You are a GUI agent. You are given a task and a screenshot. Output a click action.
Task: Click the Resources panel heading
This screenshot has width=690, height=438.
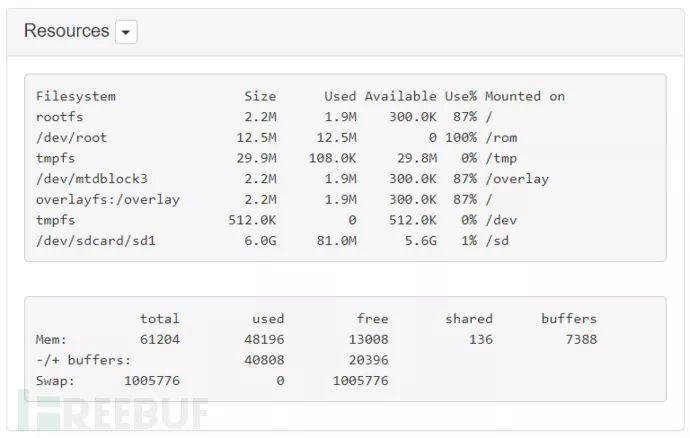click(x=66, y=31)
